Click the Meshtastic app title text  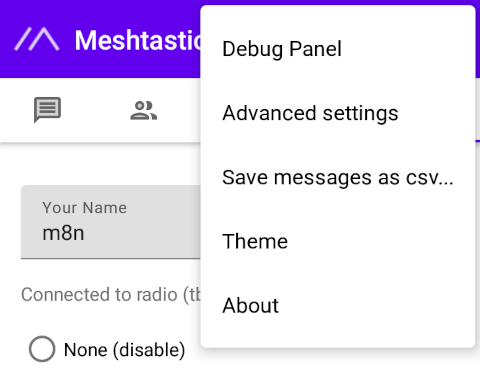(x=138, y=40)
